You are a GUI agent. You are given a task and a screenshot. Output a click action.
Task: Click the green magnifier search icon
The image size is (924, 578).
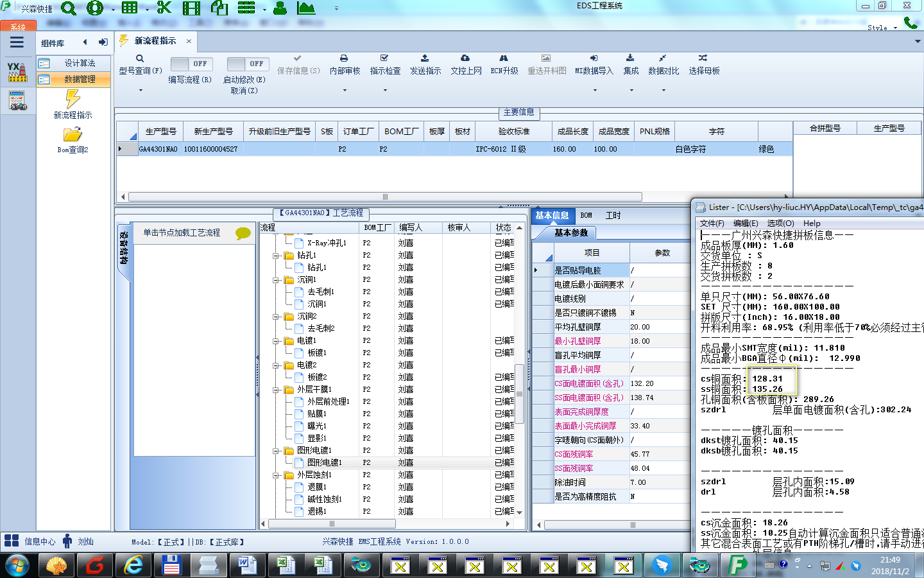click(69, 8)
